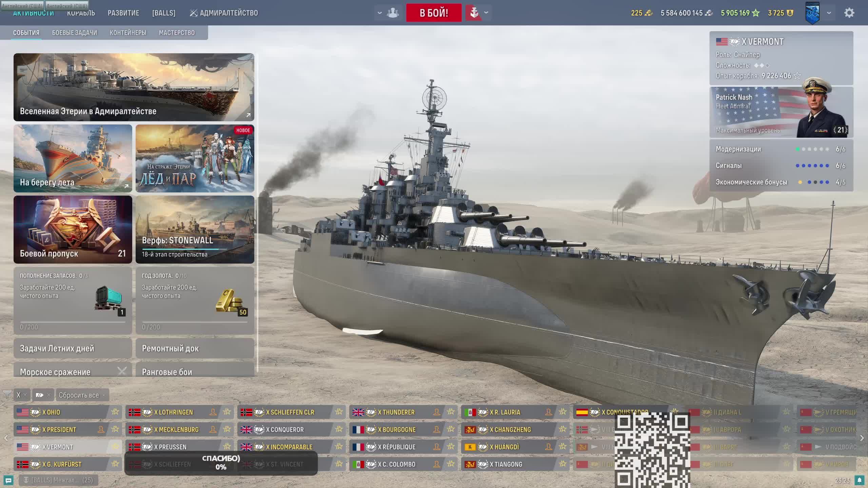Remove the tier X filter chip
Image resolution: width=868 pixels, height=488 pixels.
(25, 395)
